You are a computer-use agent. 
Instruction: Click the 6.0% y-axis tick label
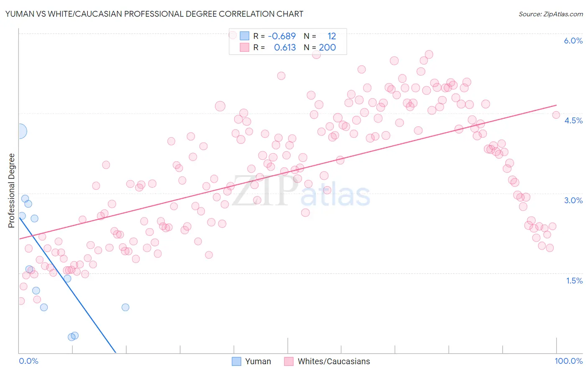coord(573,41)
